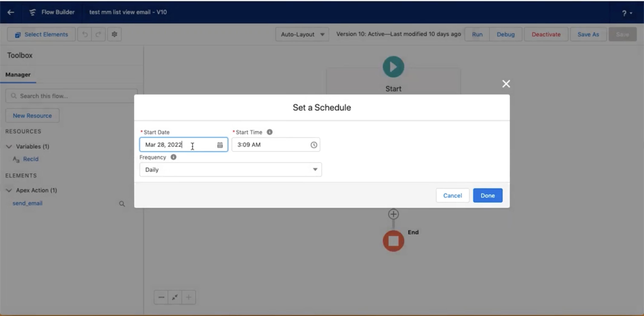Open the send_email element
The image size is (644, 316).
27,203
